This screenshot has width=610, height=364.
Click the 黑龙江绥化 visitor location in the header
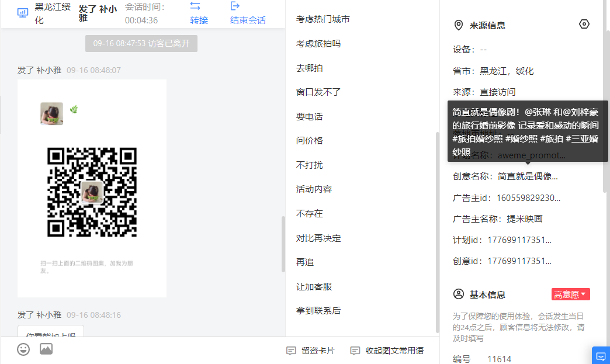[x=53, y=13]
